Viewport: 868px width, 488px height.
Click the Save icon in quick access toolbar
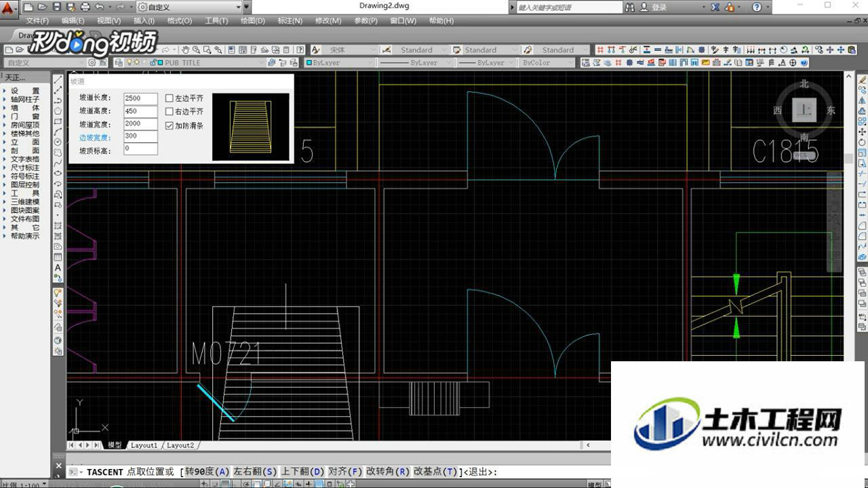56,7
